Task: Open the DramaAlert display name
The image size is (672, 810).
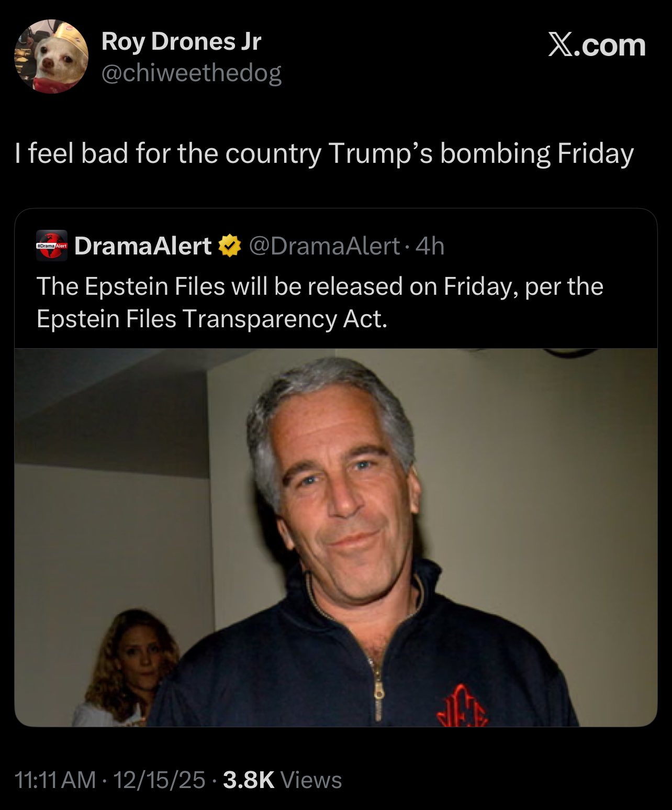Action: coord(143,246)
